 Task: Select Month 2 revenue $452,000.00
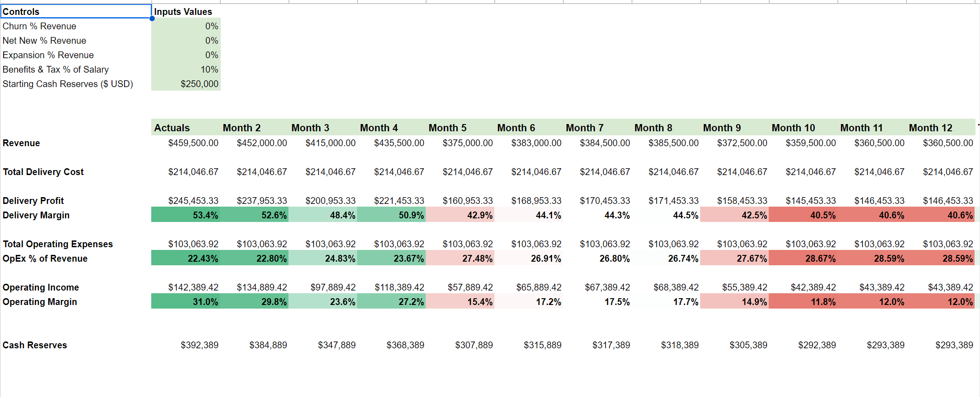point(255,143)
